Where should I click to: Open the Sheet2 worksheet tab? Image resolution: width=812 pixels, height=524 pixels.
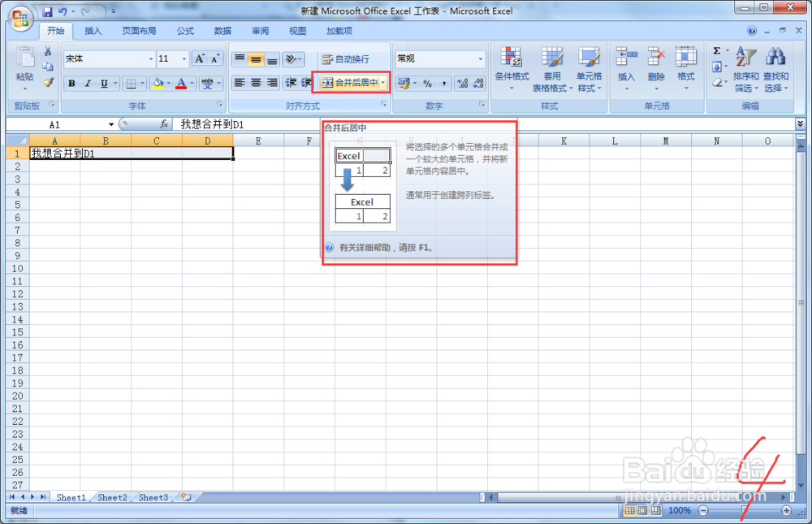coord(112,497)
